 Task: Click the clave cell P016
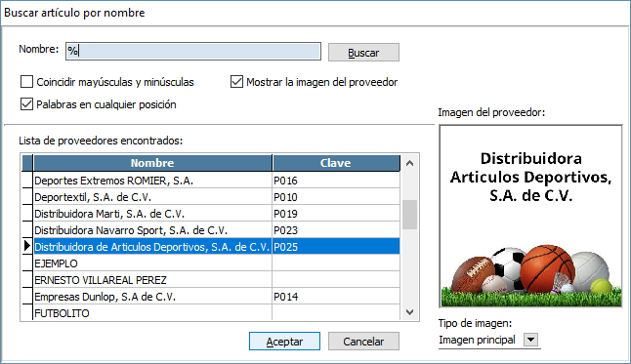[x=336, y=181]
